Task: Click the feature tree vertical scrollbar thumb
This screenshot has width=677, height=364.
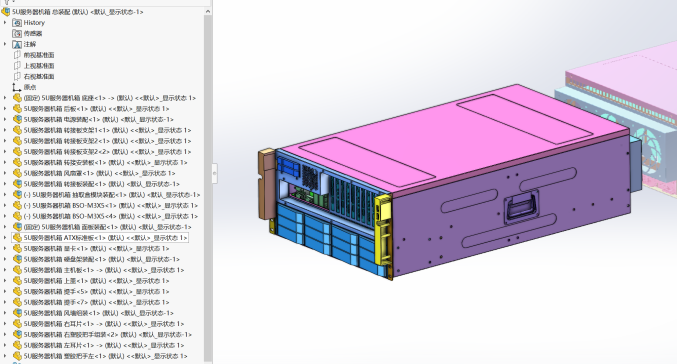Action: (208, 188)
